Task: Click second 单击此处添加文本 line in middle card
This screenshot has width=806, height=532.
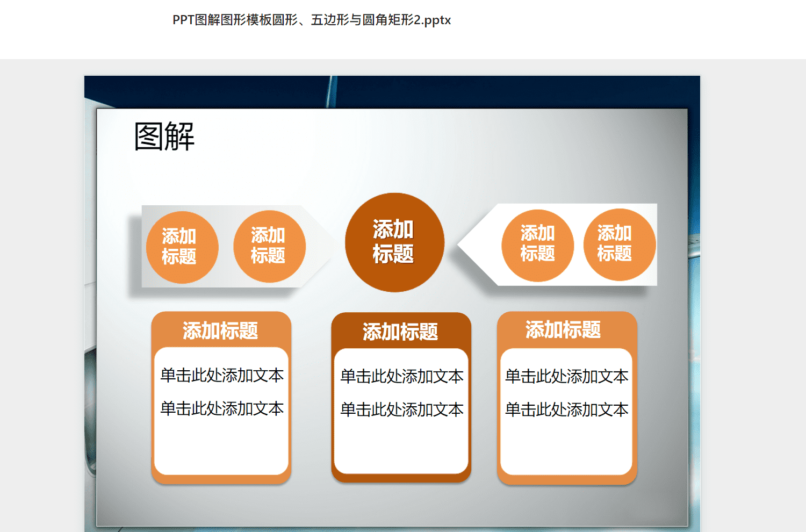Action: click(x=402, y=409)
